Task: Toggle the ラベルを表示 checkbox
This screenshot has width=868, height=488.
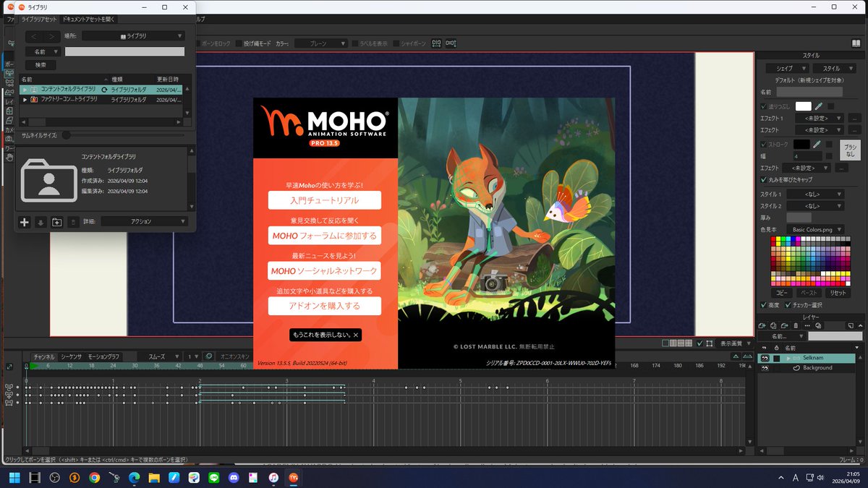Action: [x=356, y=43]
